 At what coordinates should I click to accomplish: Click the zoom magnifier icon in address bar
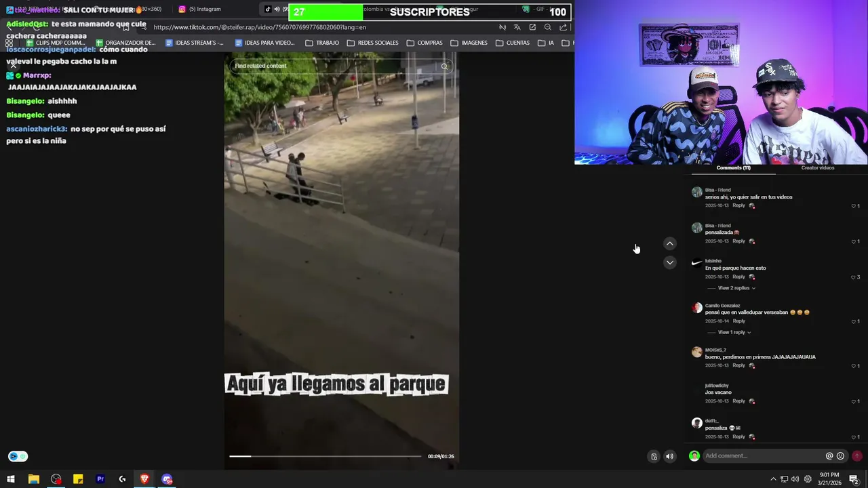coord(547,27)
